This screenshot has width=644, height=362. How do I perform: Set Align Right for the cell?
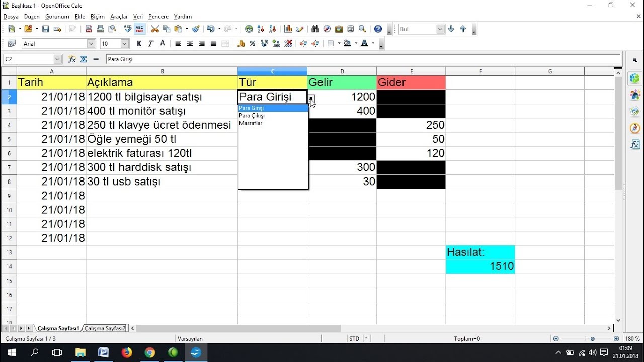click(202, 44)
